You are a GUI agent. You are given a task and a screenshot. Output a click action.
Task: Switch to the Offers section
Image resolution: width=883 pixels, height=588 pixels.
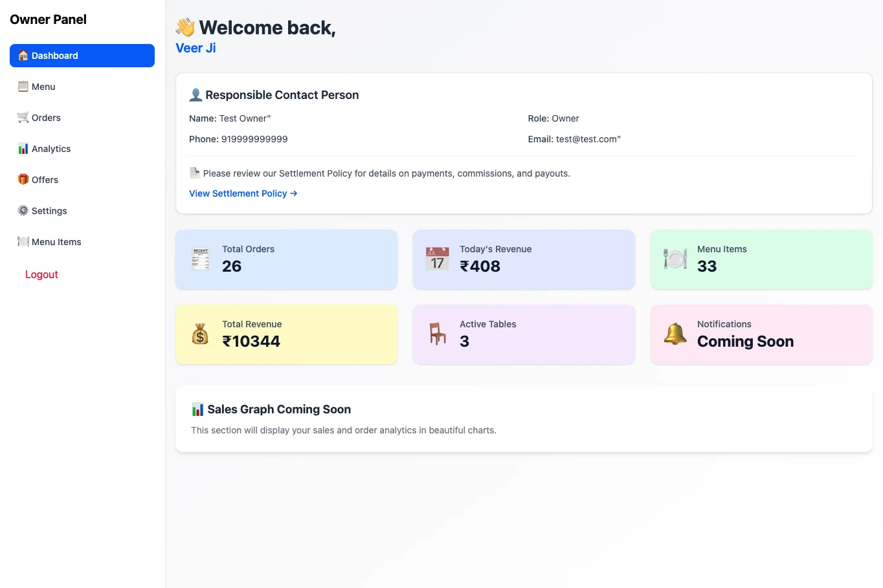coord(44,179)
